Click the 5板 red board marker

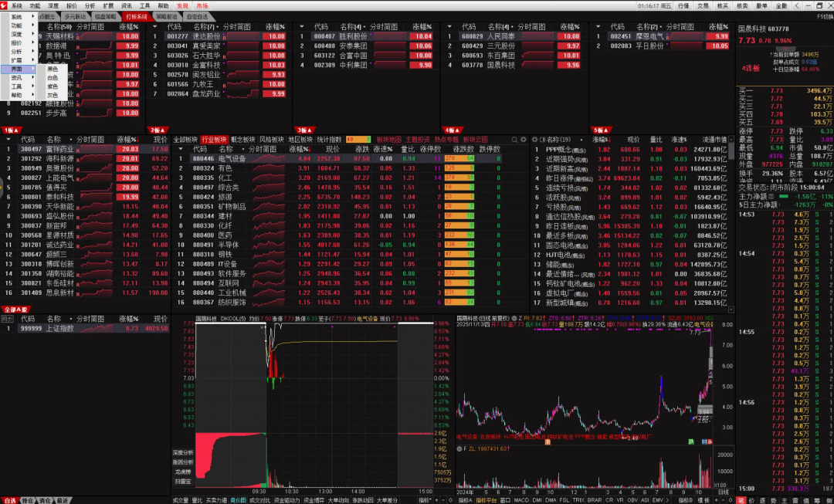pos(601,130)
